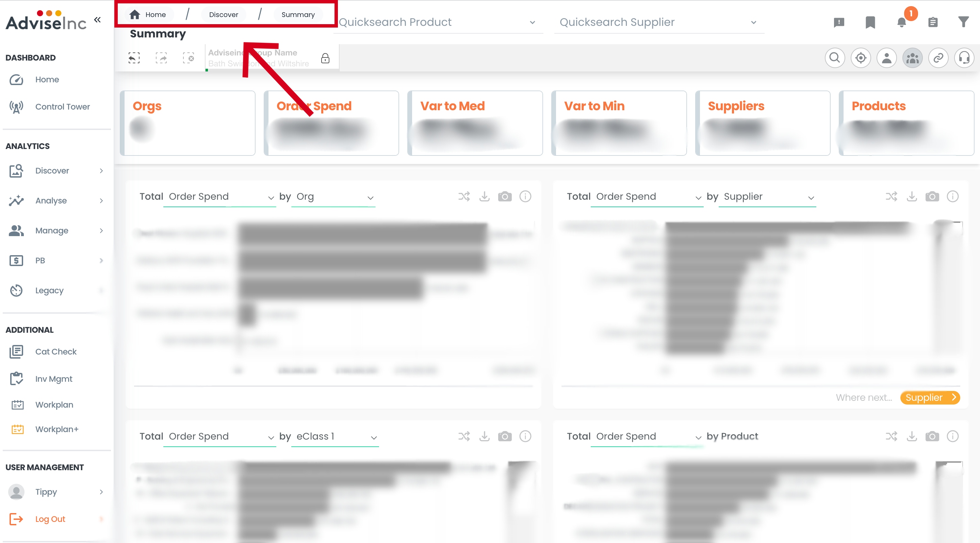
Task: Show info for Order Spend by eClass 1 chart
Action: click(525, 436)
